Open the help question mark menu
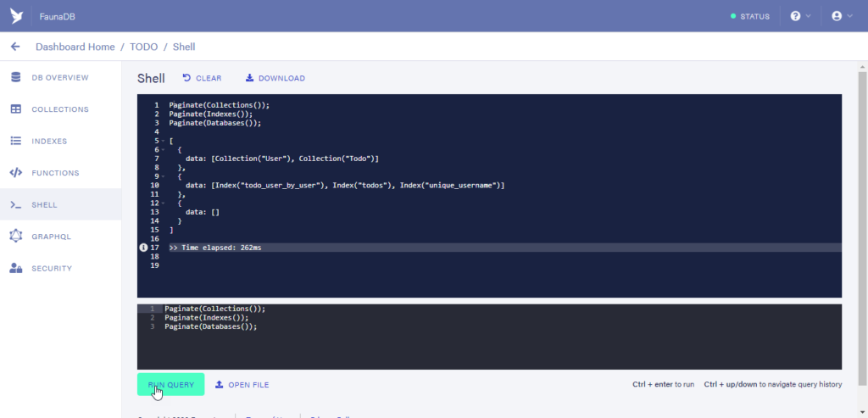 tap(800, 16)
